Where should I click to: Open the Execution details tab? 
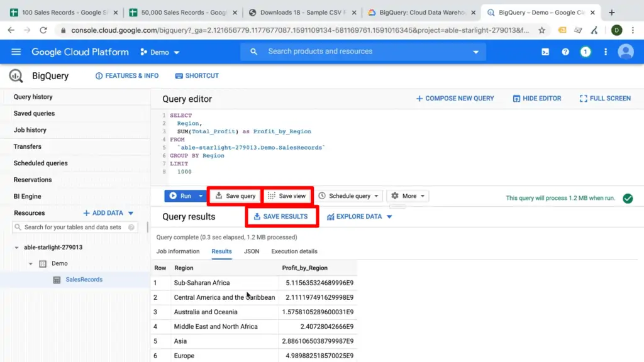click(x=294, y=251)
